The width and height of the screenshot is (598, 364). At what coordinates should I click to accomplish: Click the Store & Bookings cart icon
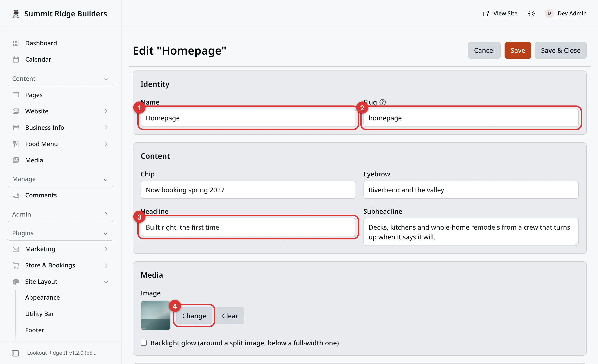click(16, 265)
